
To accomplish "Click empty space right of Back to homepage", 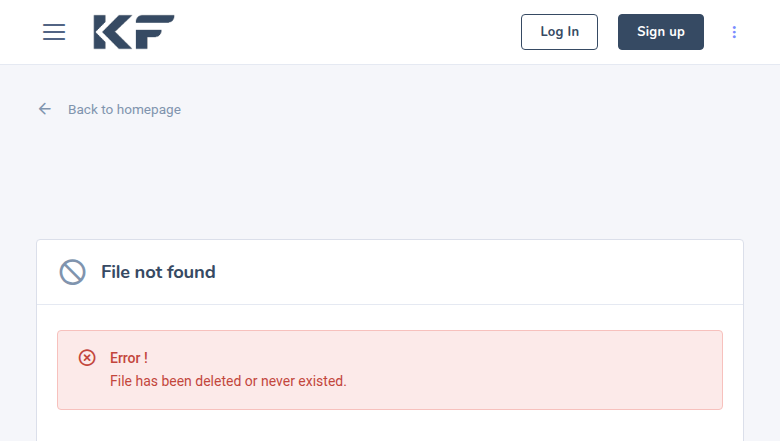I will click(450, 109).
